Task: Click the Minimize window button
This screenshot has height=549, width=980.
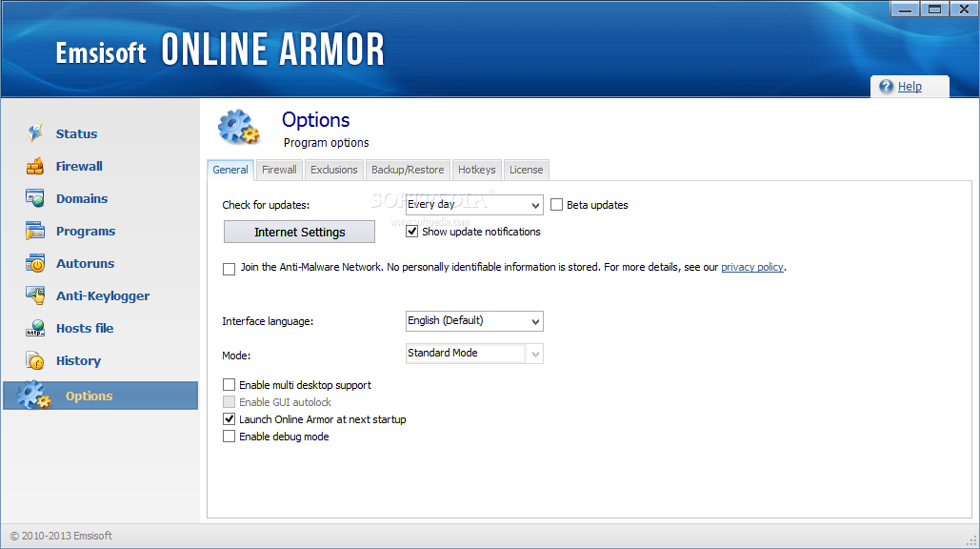Action: (905, 10)
